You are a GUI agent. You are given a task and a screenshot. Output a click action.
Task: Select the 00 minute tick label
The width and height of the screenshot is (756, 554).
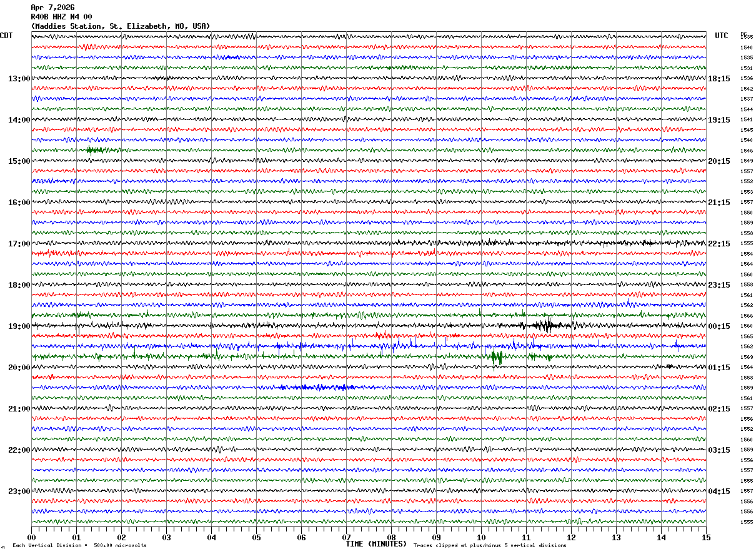[x=31, y=537]
